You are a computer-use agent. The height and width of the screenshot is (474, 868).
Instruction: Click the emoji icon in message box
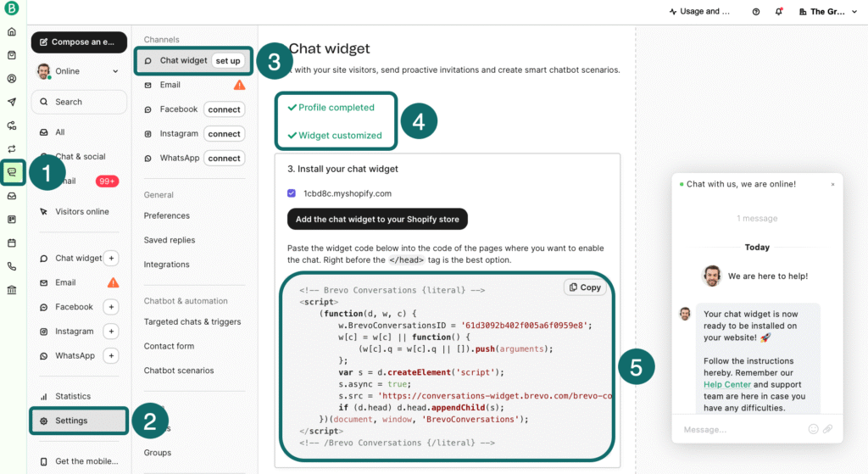tap(813, 429)
